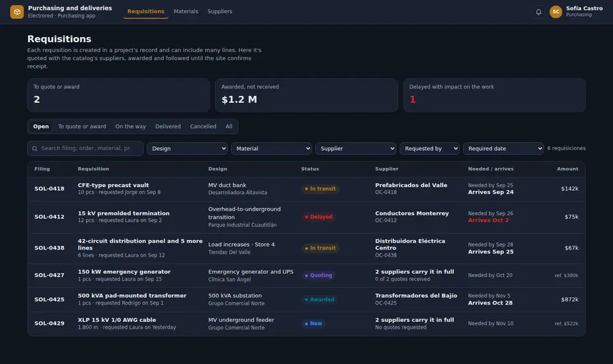Open requisition SOL-0427
This screenshot has height=364, width=613.
(306, 276)
